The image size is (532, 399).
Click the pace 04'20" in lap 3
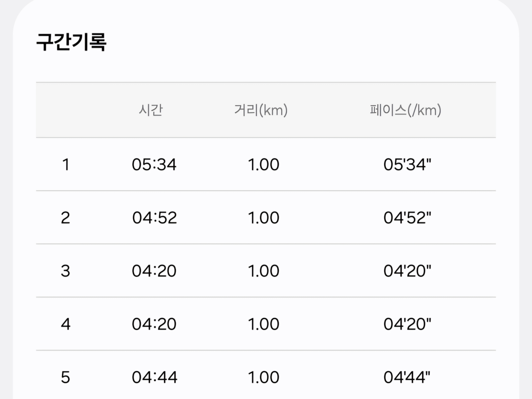[x=407, y=271]
